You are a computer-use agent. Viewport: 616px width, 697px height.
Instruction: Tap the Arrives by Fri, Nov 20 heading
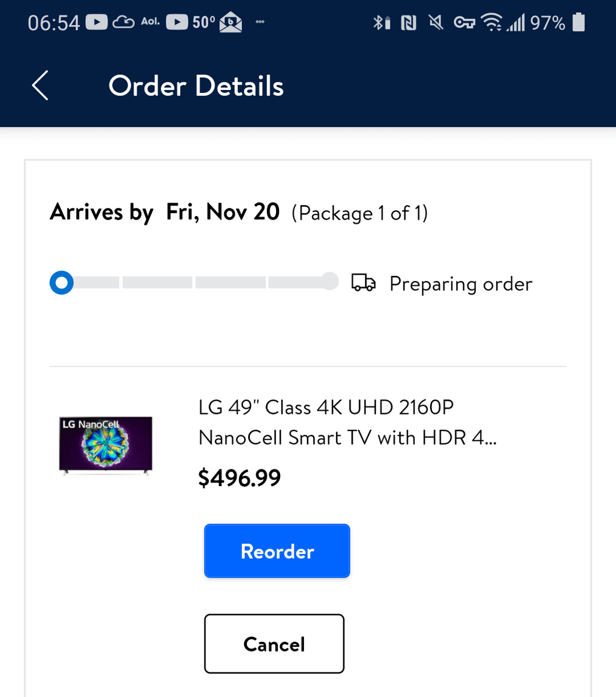pyautogui.click(x=165, y=212)
